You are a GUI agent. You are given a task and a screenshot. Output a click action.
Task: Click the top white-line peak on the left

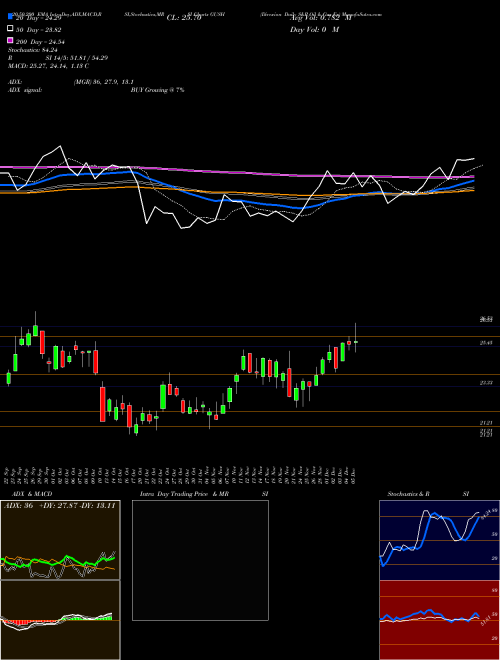[x=60, y=146]
